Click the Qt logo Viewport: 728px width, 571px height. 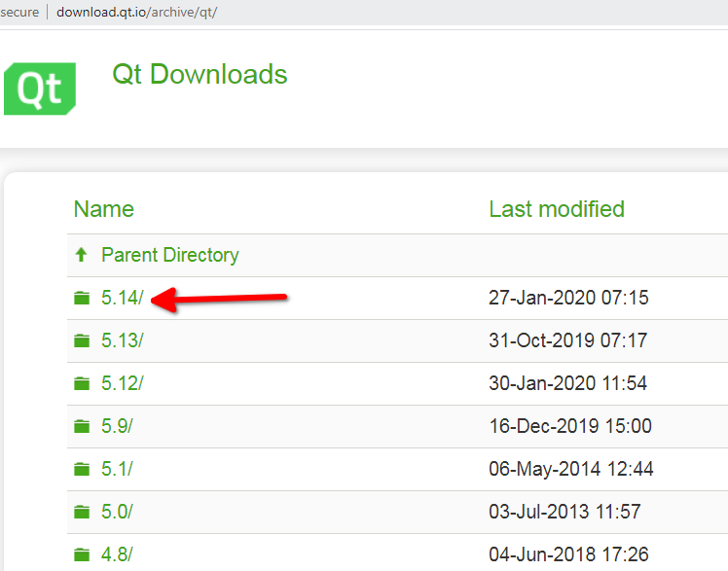tap(40, 89)
